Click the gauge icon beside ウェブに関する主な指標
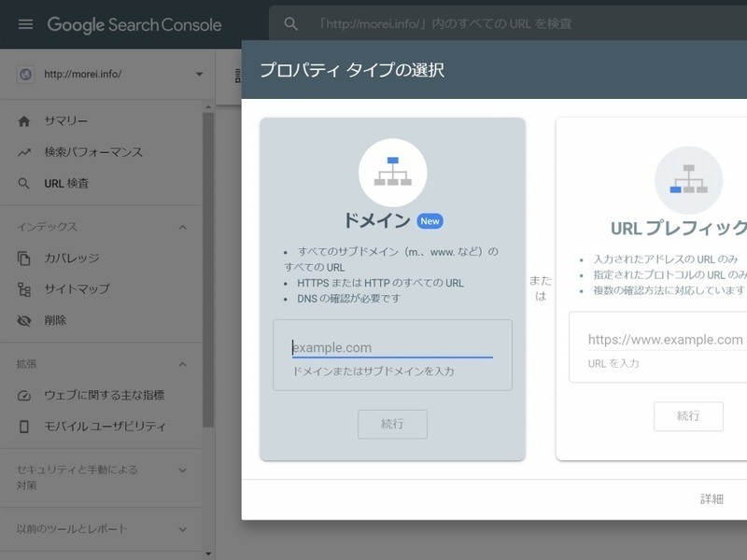 24,396
